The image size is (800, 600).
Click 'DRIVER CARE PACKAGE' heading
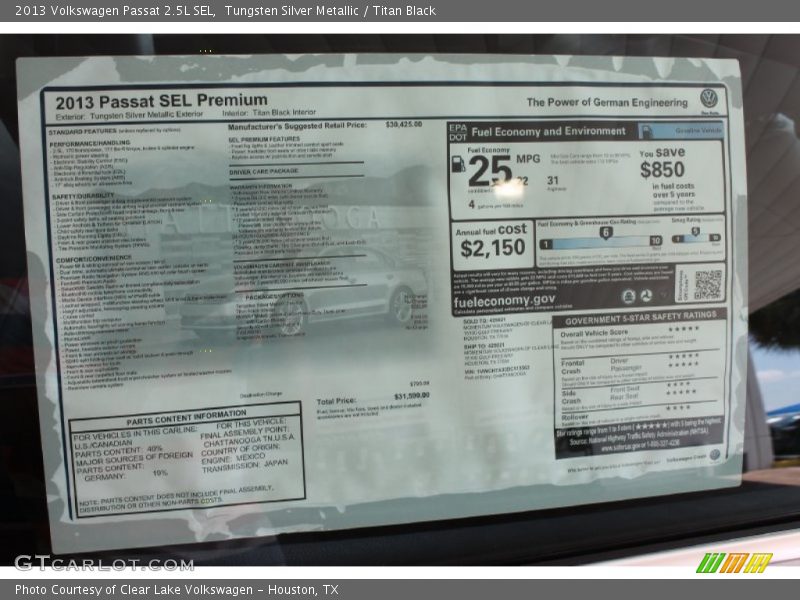pos(264,171)
